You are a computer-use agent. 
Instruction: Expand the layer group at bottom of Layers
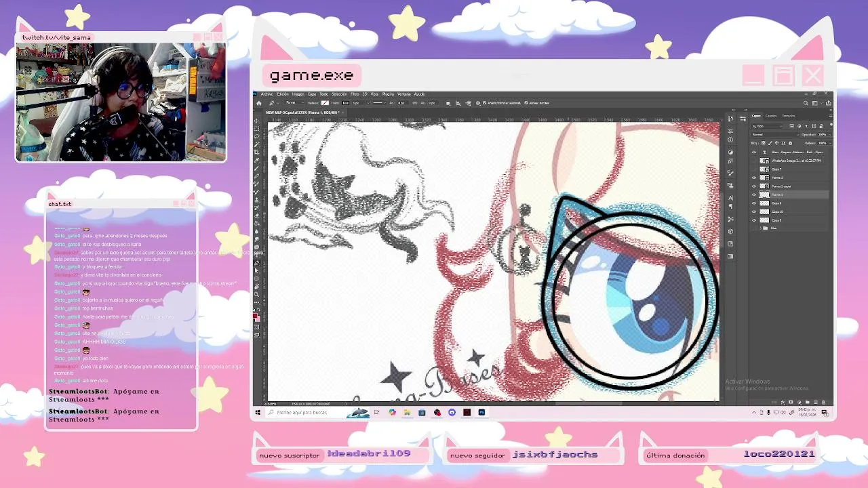click(x=761, y=228)
